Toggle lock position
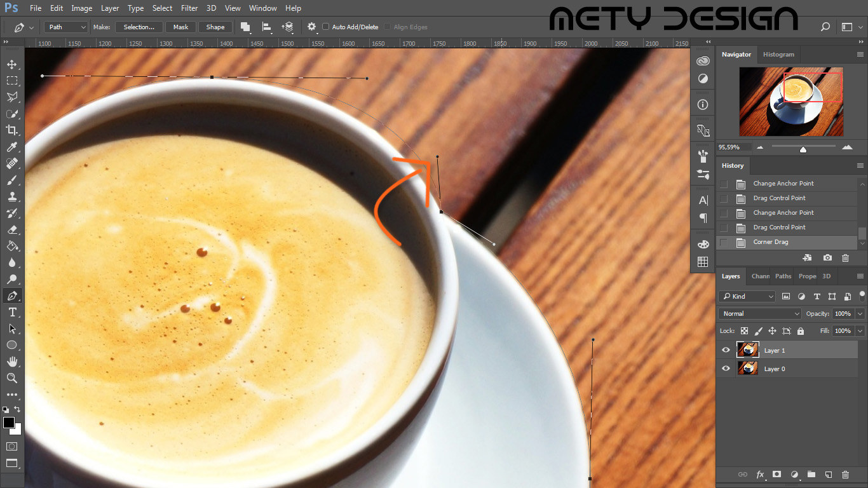868x488 pixels. pyautogui.click(x=772, y=331)
